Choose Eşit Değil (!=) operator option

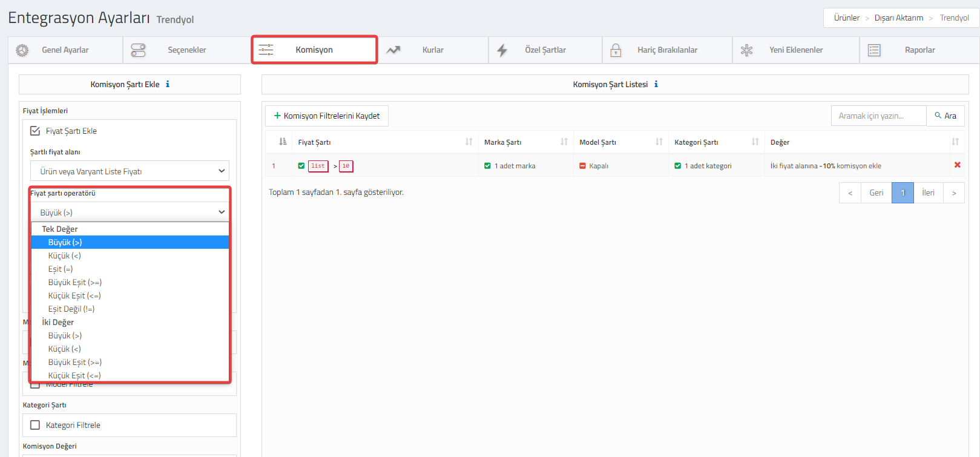point(130,309)
